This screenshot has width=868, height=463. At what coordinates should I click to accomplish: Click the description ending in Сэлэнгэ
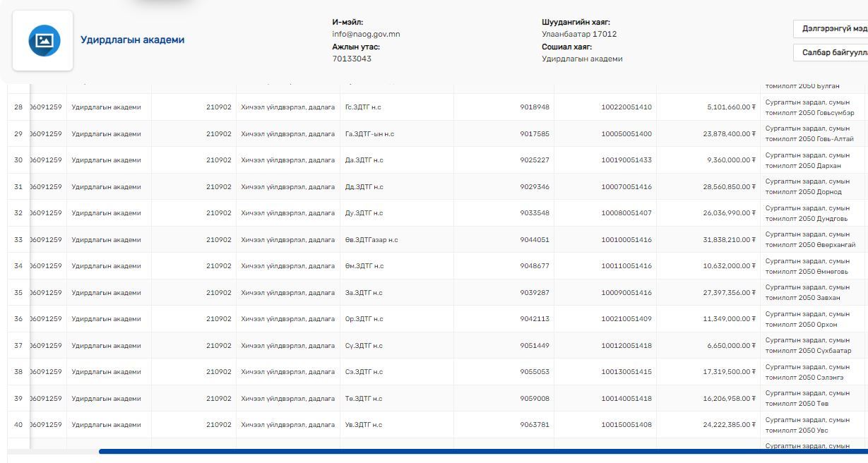(808, 372)
